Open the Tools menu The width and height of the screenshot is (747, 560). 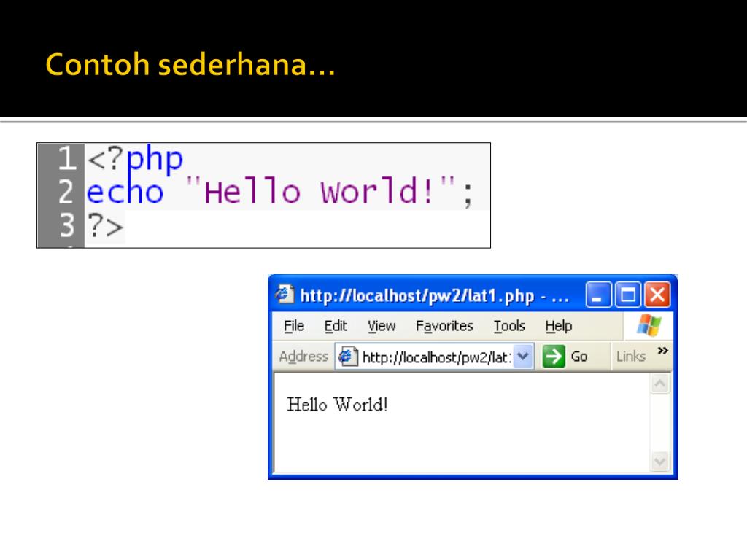click(x=509, y=326)
